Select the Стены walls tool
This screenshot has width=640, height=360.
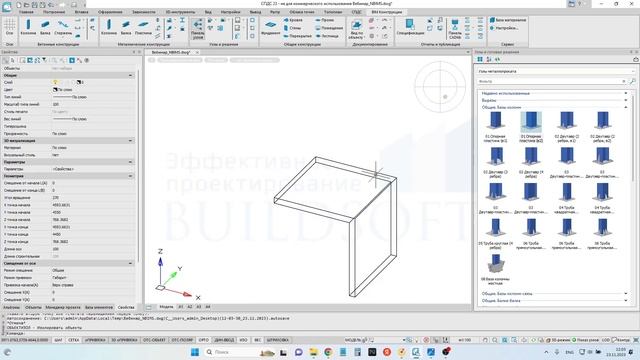tap(293, 28)
